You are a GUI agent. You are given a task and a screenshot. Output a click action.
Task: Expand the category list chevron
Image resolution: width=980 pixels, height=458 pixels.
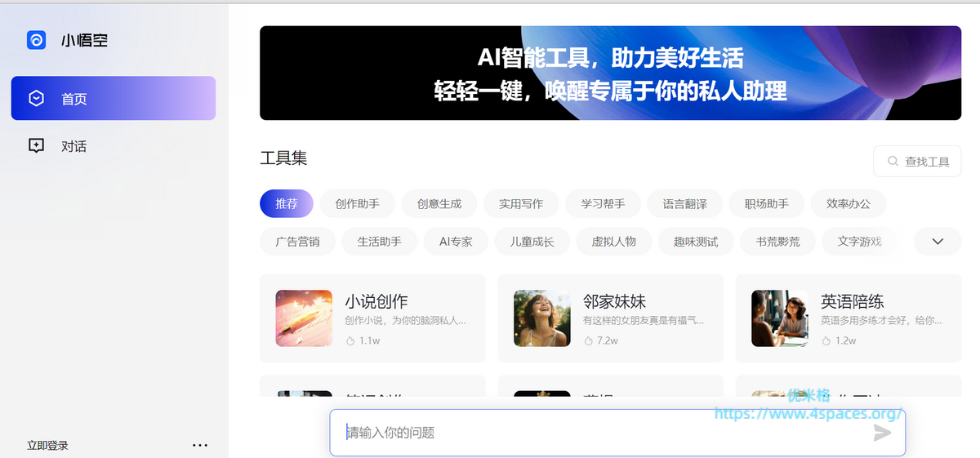[938, 242]
